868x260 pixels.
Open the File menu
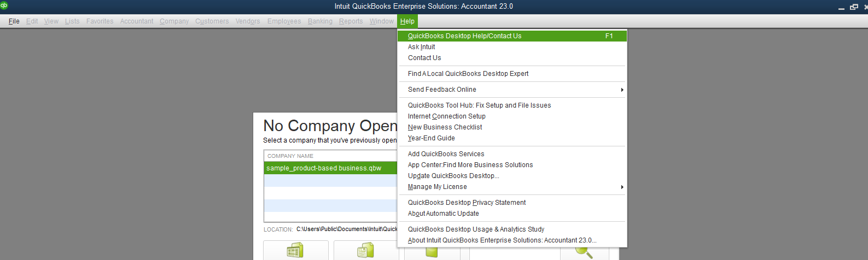(14, 21)
